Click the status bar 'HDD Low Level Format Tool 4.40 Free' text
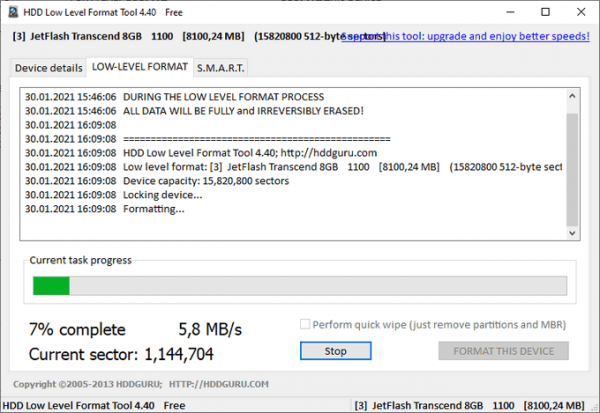The height and width of the screenshot is (413, 600). (x=94, y=405)
